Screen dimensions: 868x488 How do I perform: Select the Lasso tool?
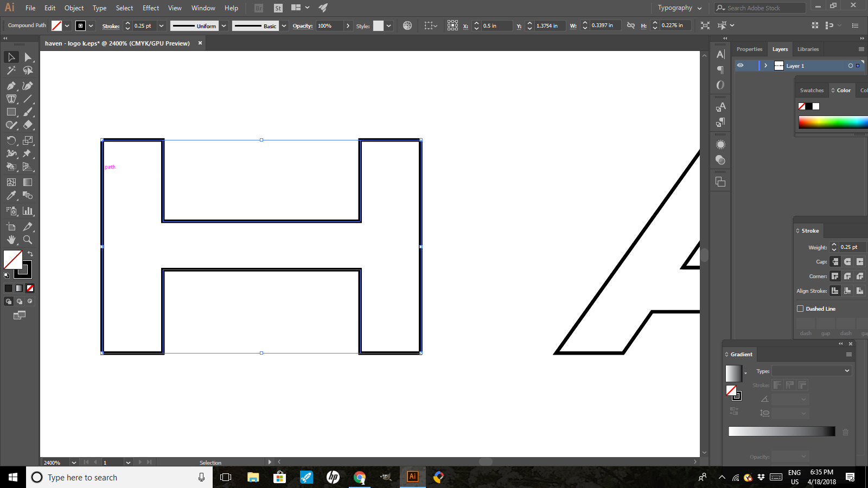pyautogui.click(x=28, y=70)
